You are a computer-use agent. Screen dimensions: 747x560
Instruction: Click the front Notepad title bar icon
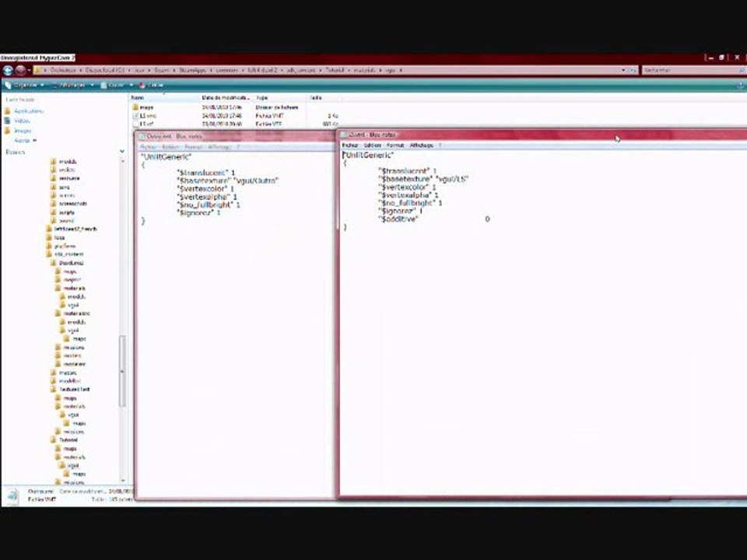(x=343, y=135)
